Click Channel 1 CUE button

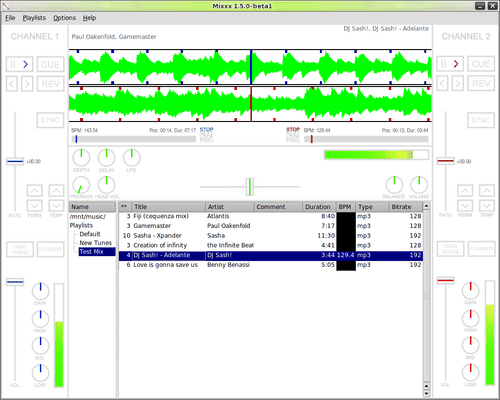point(50,64)
